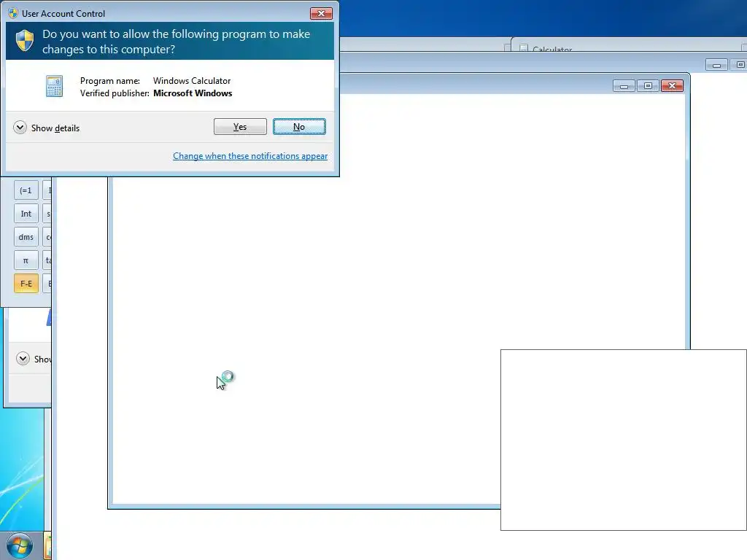Open the Windows Start menu orb
This screenshot has width=747, height=560.
coord(20,545)
